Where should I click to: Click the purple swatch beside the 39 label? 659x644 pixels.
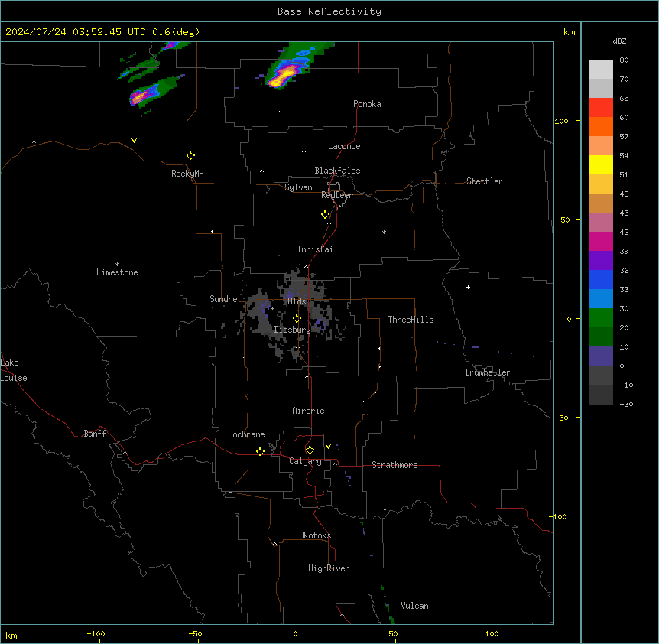(x=601, y=260)
